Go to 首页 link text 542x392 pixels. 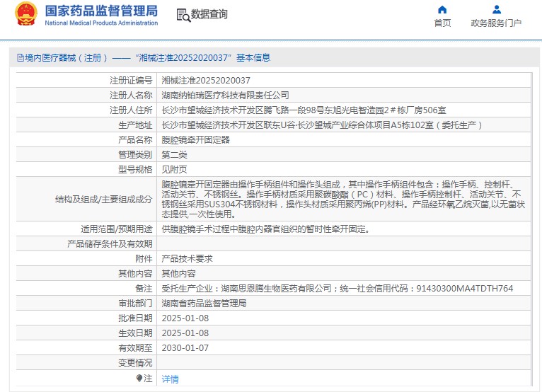(442, 23)
